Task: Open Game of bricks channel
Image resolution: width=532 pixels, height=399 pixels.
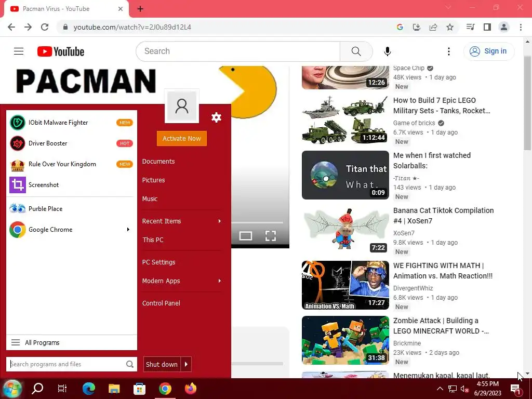Action: [414, 123]
